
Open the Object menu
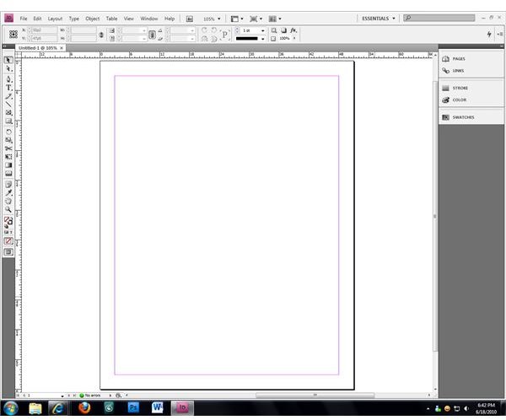coord(92,18)
